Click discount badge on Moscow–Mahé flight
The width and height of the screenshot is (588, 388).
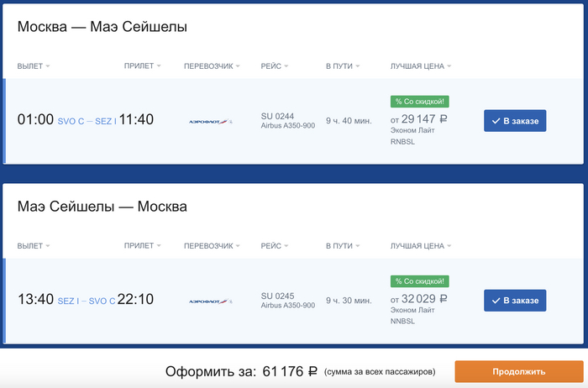tap(420, 102)
